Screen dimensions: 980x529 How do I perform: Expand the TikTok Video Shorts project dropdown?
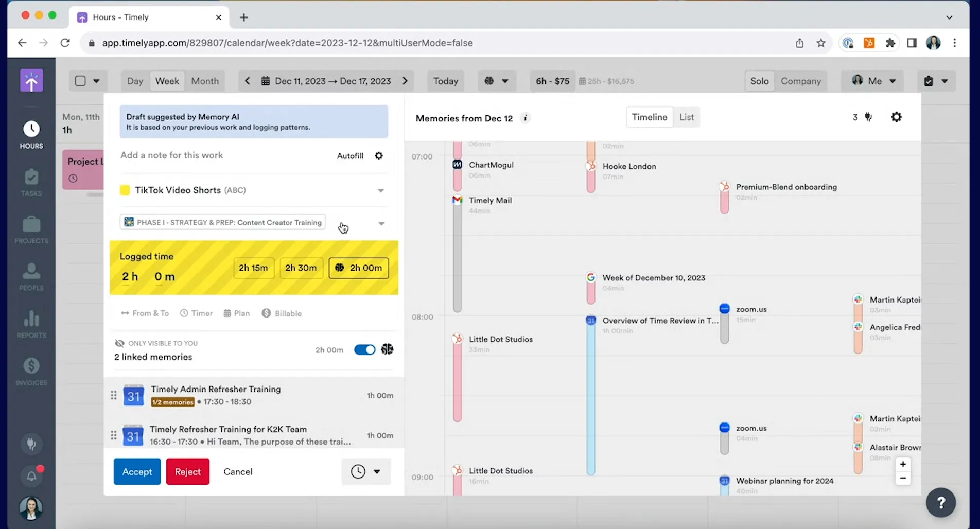click(381, 190)
